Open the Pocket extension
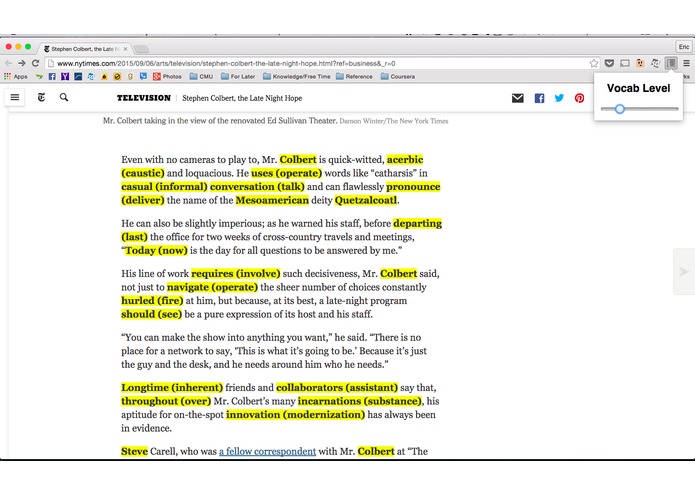This screenshot has height=494, width=695. coord(609,63)
